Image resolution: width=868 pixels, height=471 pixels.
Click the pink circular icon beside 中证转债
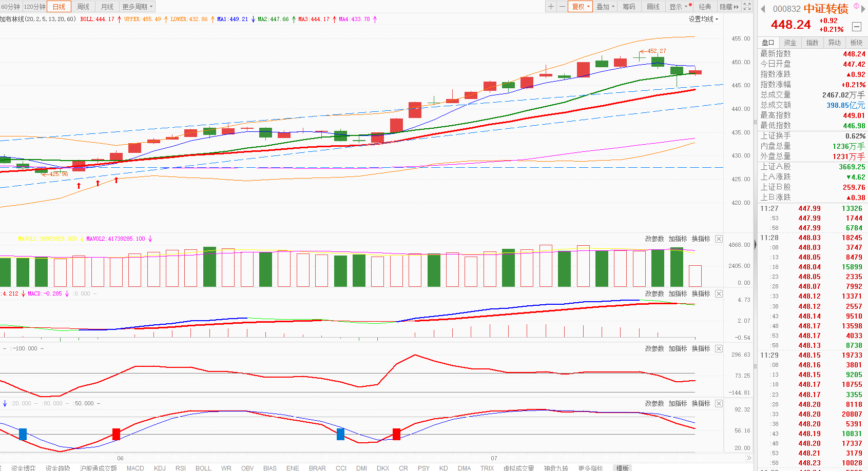tap(856, 6)
